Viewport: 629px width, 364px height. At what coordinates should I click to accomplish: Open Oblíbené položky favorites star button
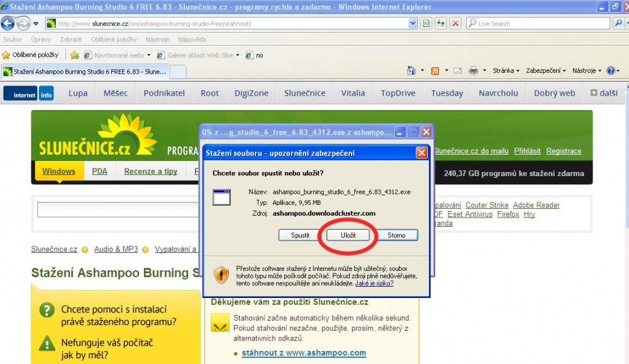click(30, 55)
